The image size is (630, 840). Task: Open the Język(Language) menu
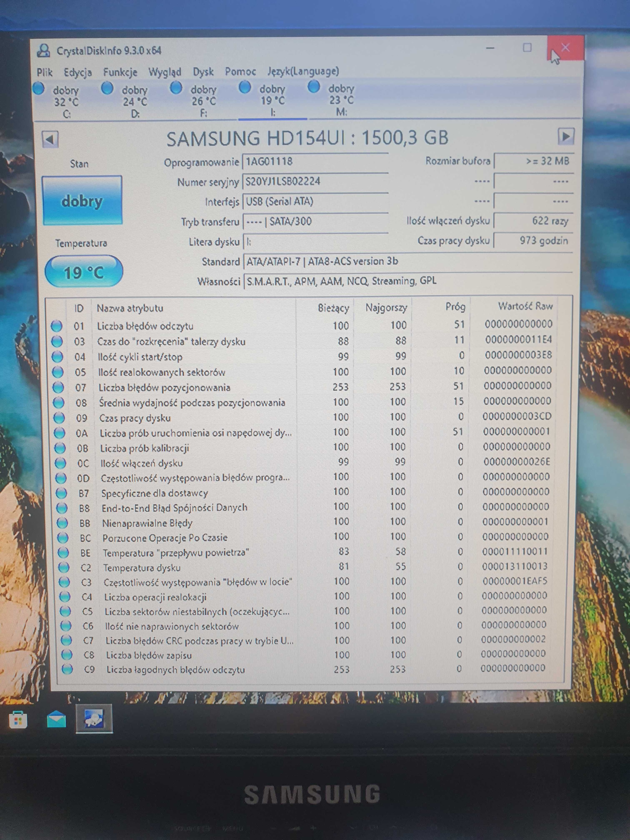pos(303,71)
